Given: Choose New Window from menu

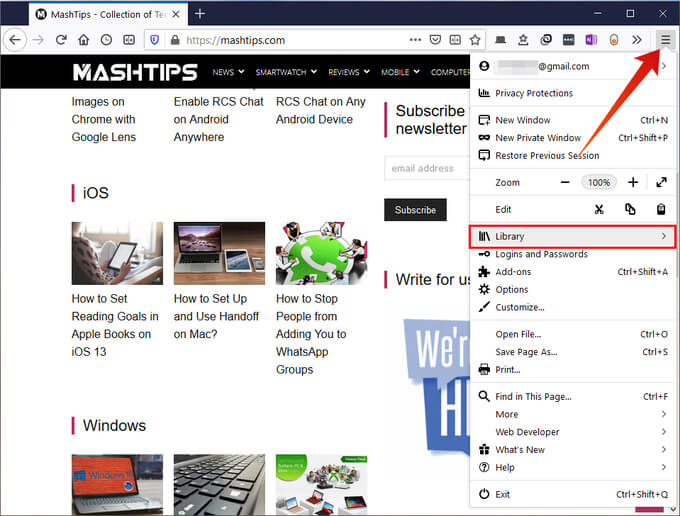Looking at the screenshot, I should point(572,120).
